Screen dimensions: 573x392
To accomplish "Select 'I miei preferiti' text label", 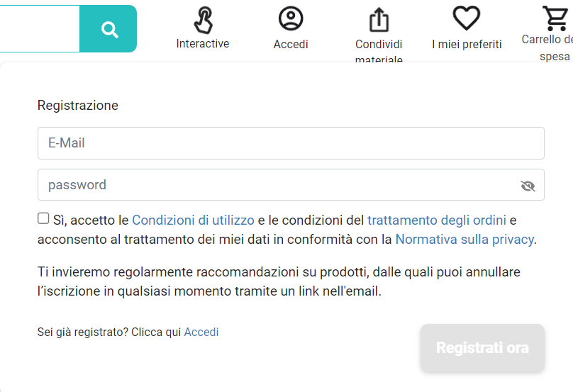I will tap(466, 44).
